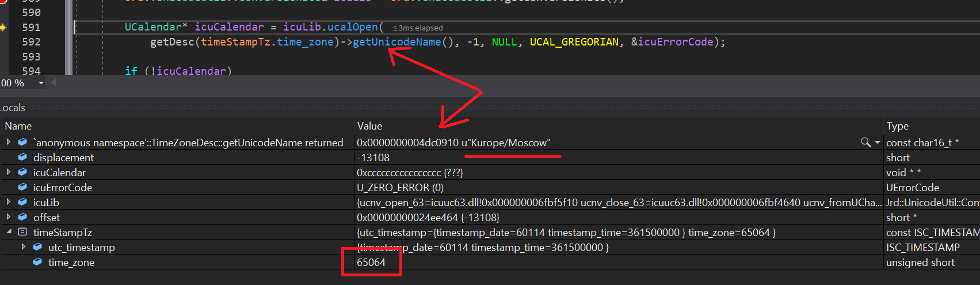Select the time_zone value 65064 cell
Image resolution: width=980 pixels, height=285 pixels.
coord(371,262)
